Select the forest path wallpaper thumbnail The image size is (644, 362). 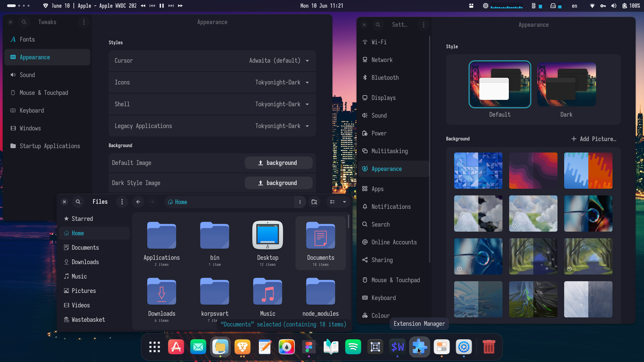tap(533, 256)
